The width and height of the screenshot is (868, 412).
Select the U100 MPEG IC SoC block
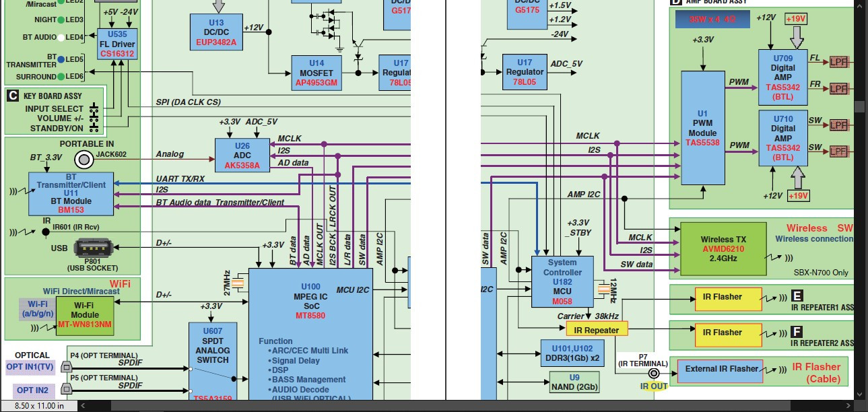[310, 335]
